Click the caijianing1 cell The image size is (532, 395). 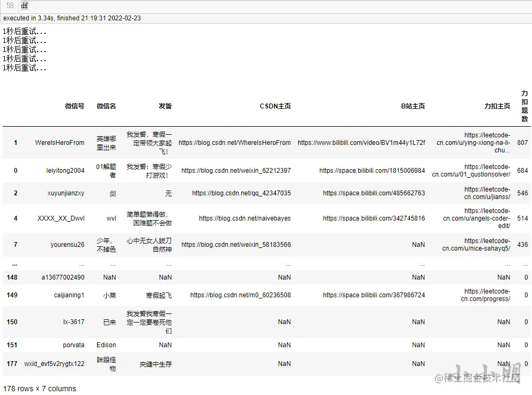tap(69, 295)
